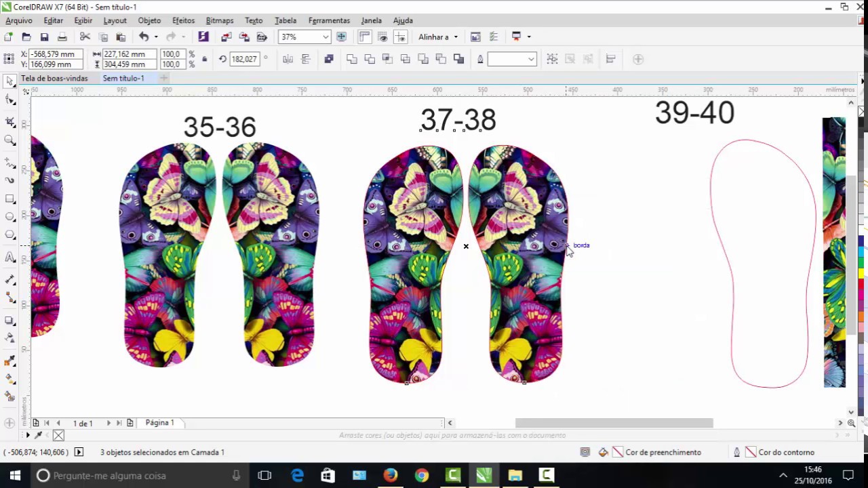Screen dimensions: 868x488
Task: Open the Bitmaps menu
Action: (x=219, y=20)
